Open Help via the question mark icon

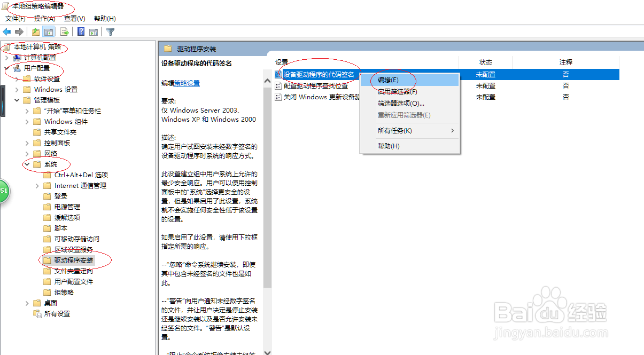coord(81,31)
